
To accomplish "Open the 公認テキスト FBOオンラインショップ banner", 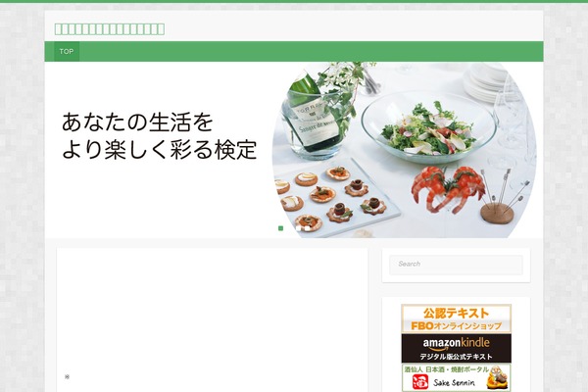I will click(x=457, y=318).
